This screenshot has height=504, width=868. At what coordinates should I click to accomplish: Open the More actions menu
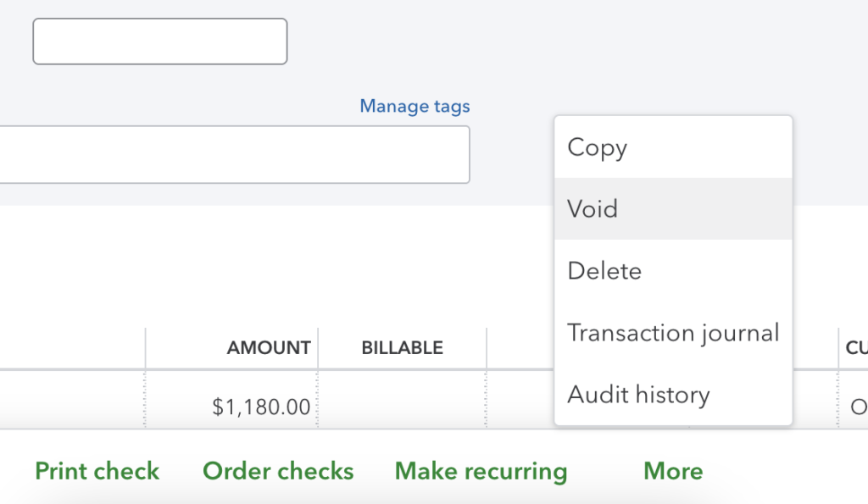coord(671,471)
